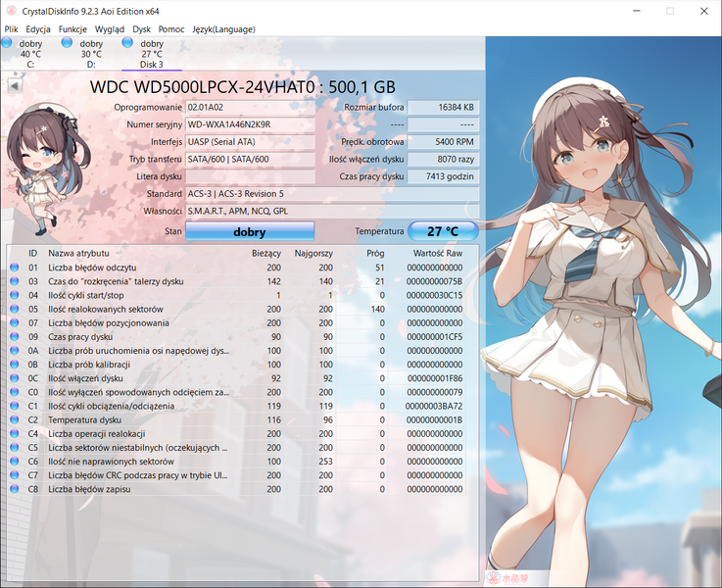Image resolution: width=722 pixels, height=588 pixels.
Task: Click the Nazwa atrybutu column header
Action: (78, 253)
